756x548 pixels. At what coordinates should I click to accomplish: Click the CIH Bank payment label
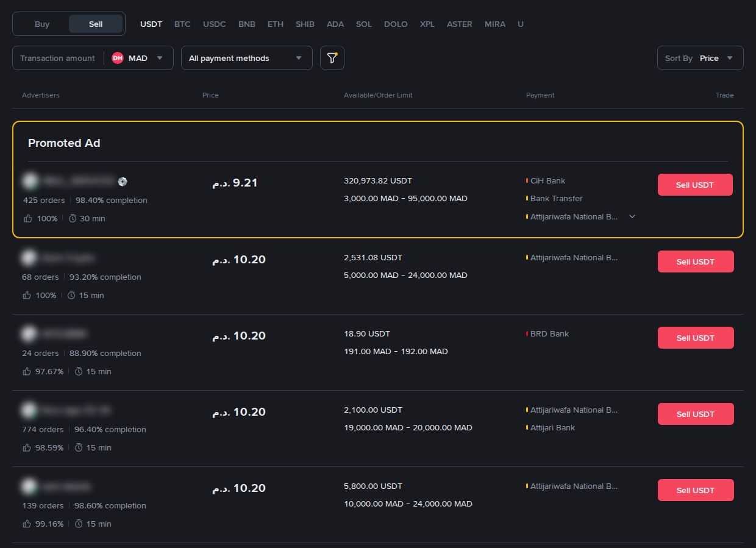point(547,181)
